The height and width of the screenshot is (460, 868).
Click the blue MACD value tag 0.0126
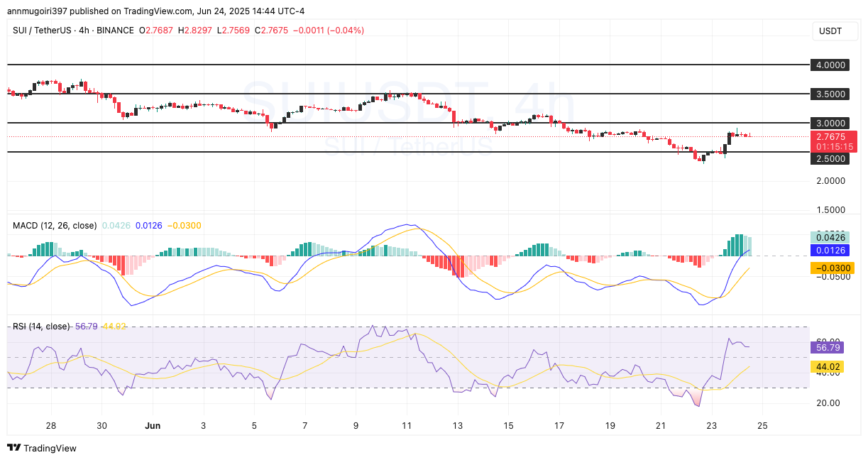pyautogui.click(x=830, y=250)
